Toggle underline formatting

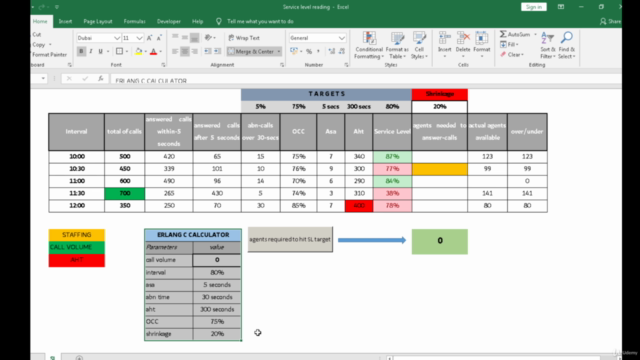click(100, 51)
